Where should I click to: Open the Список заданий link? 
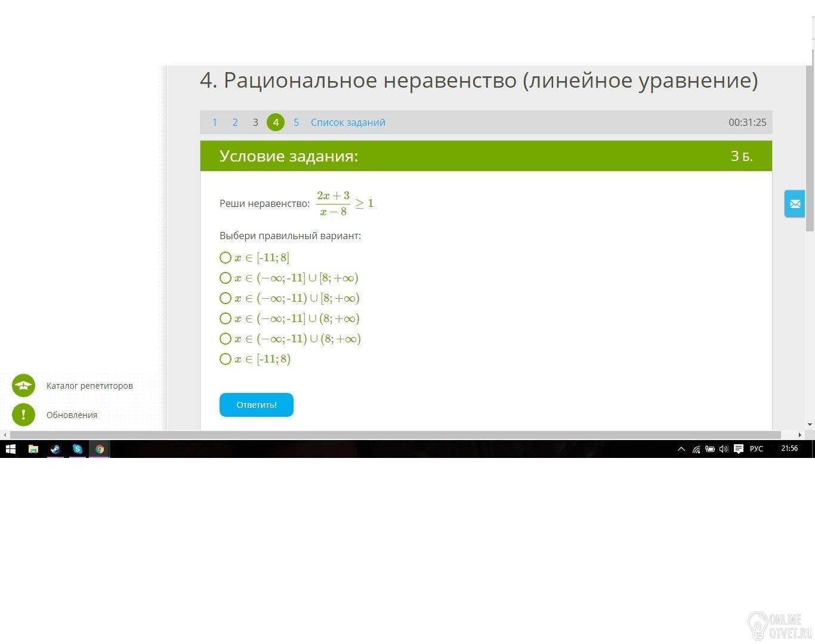pyautogui.click(x=348, y=122)
